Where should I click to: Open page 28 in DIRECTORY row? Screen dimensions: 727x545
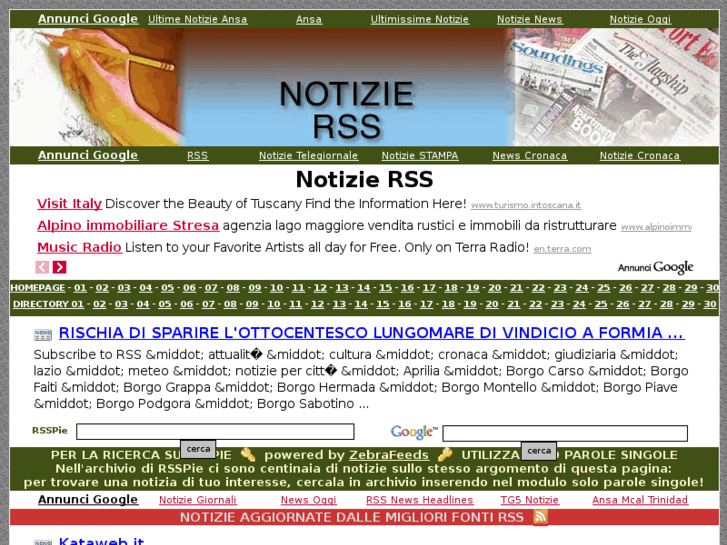tap(666, 304)
